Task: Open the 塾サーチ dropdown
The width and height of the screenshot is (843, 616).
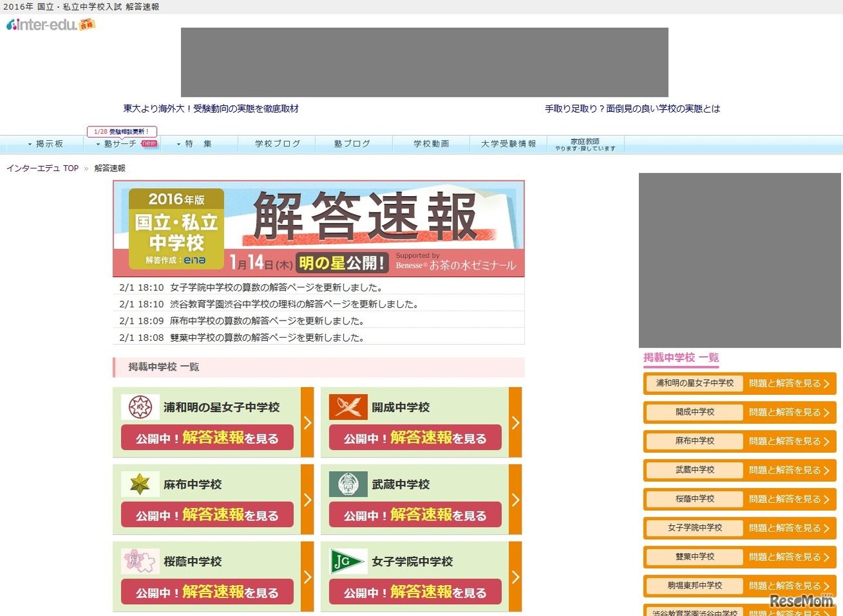Action: click(120, 143)
